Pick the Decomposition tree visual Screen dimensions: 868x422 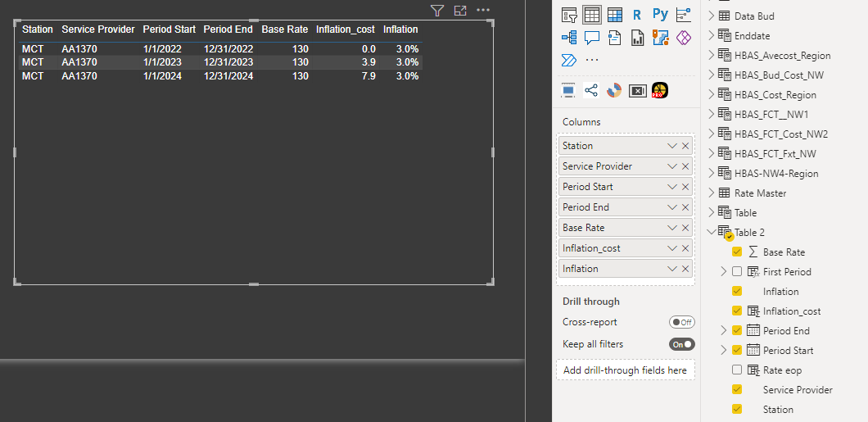[x=569, y=38]
